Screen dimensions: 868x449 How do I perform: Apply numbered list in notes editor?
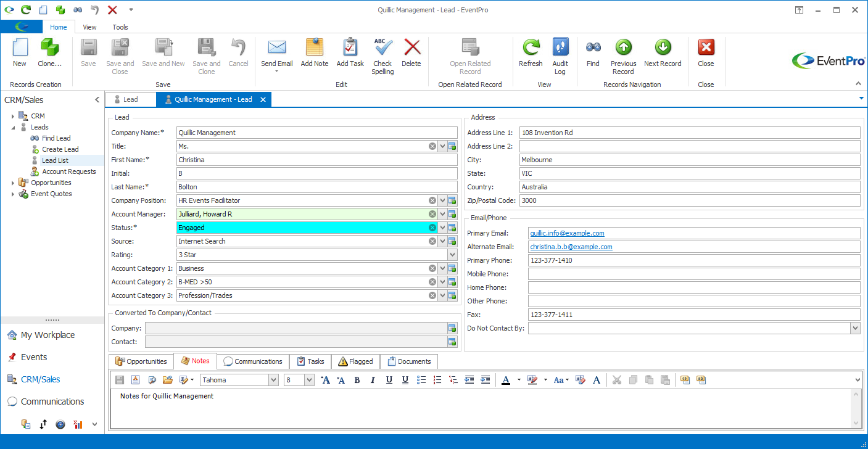(437, 380)
